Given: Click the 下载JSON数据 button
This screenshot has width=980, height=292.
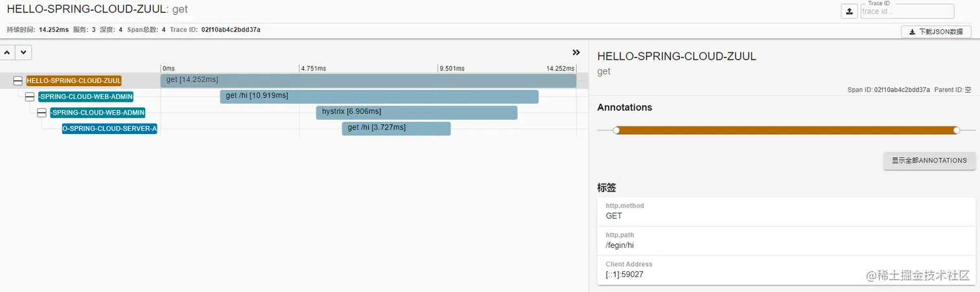Looking at the screenshot, I should tap(936, 32).
